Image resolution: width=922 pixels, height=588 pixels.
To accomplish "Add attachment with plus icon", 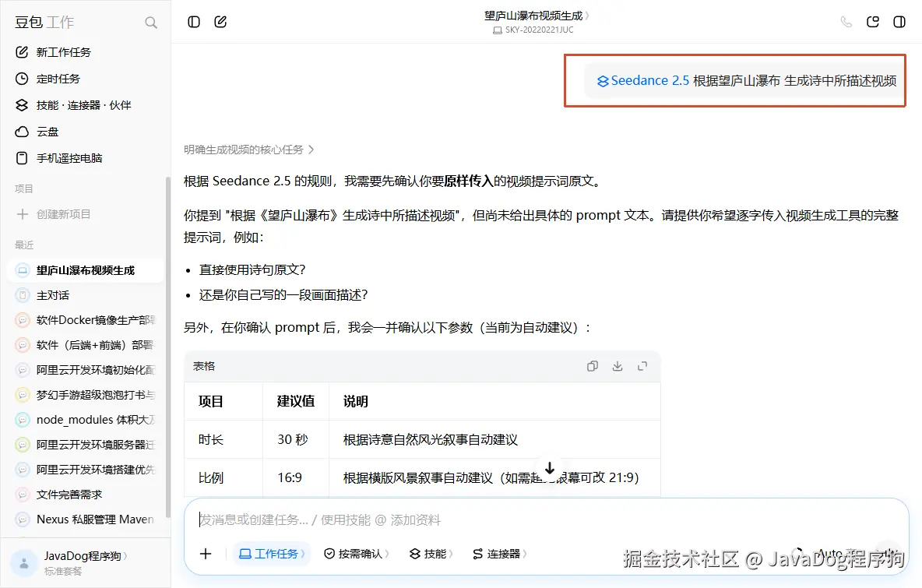I will pyautogui.click(x=206, y=553).
